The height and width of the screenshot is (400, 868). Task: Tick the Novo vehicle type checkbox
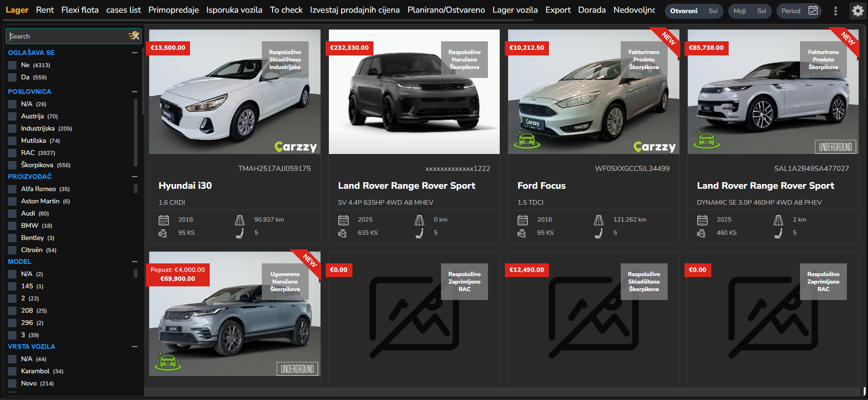[12, 384]
